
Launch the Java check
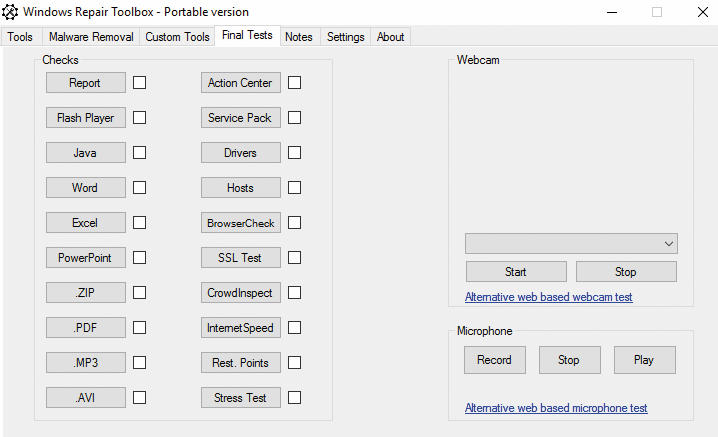(x=86, y=153)
